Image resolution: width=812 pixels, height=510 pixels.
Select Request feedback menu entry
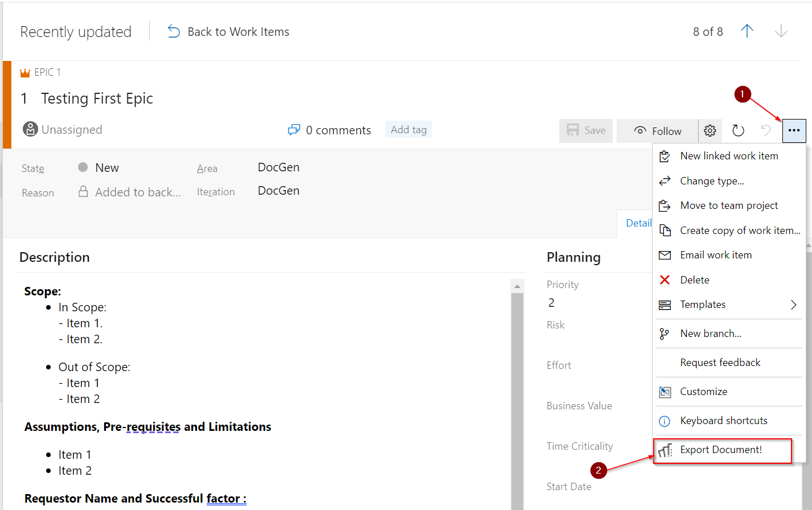pyautogui.click(x=719, y=363)
